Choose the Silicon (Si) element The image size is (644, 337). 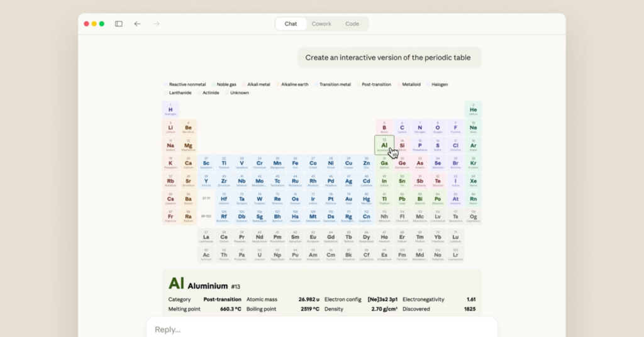[x=402, y=145]
